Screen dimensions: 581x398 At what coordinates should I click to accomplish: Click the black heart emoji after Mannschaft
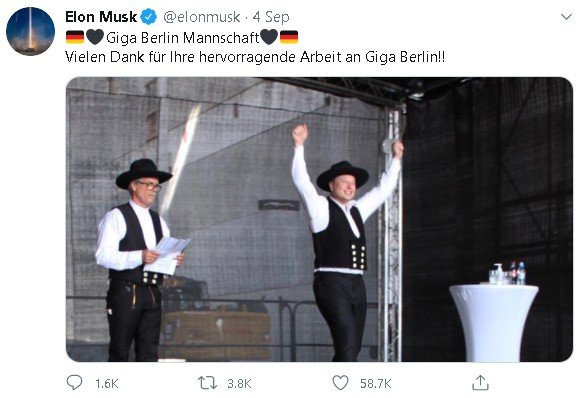tap(269, 37)
